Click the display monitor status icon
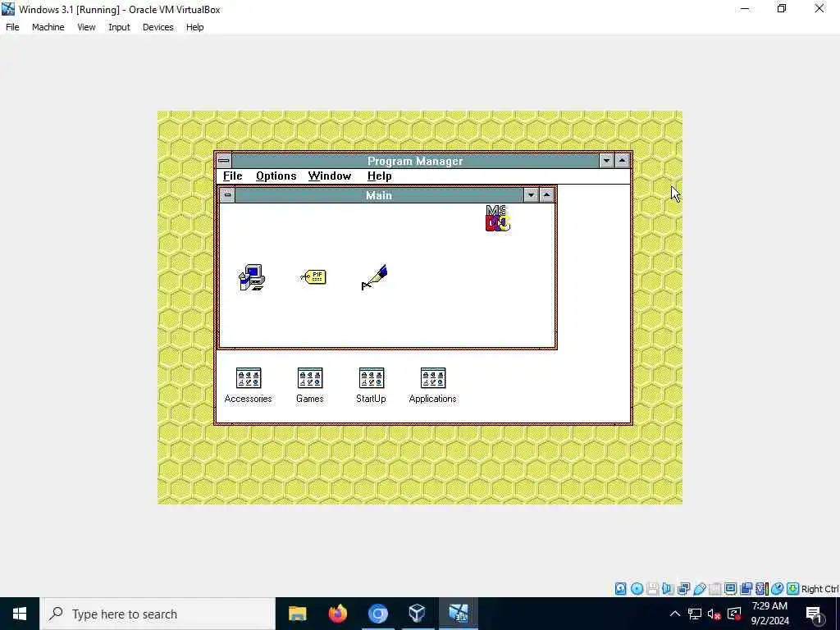 730,589
